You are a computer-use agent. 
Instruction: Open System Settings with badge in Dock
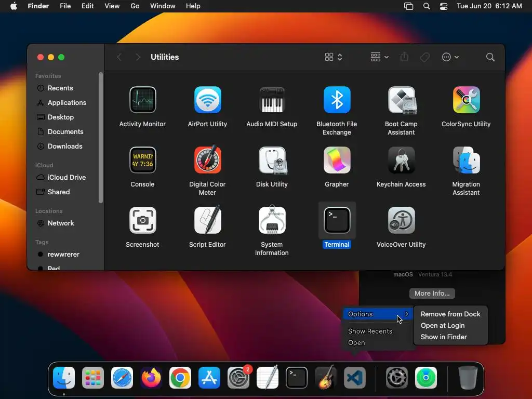(238, 377)
